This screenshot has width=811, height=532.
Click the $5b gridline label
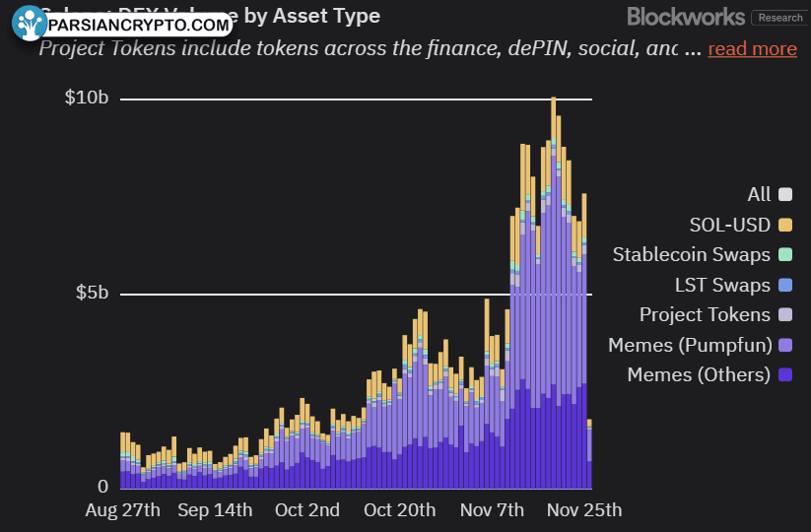click(92, 293)
